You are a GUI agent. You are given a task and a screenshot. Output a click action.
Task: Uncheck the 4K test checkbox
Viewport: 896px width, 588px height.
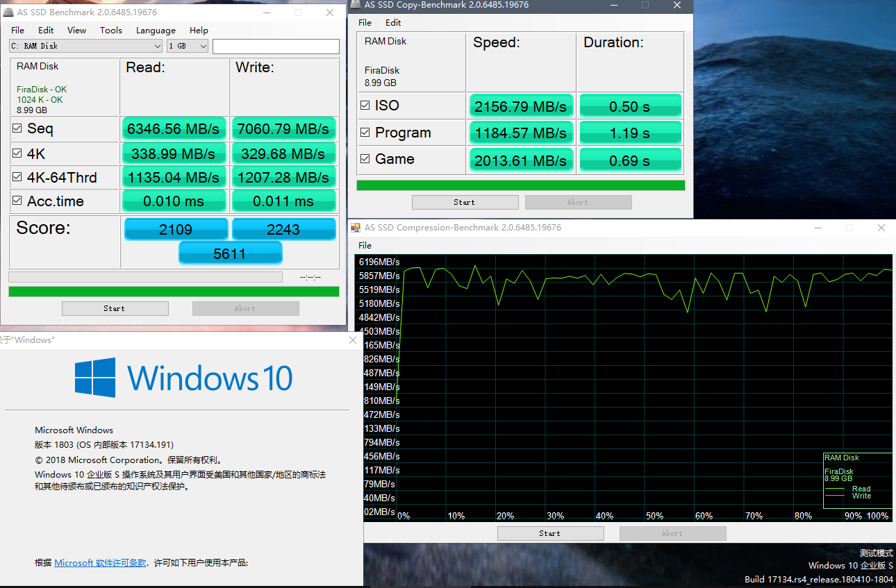(17, 153)
